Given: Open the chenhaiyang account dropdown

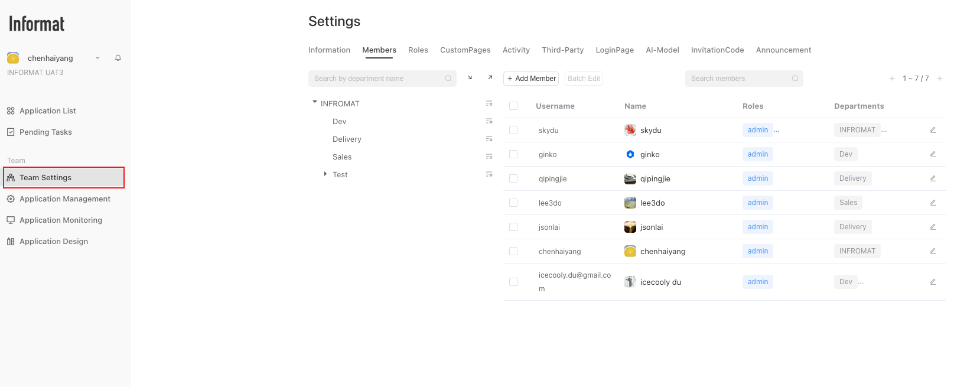Looking at the screenshot, I should 97,58.
